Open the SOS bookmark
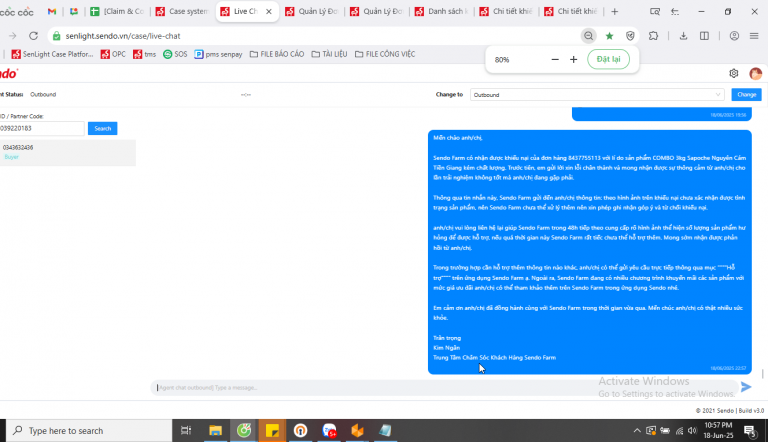768x442 pixels. click(x=175, y=54)
